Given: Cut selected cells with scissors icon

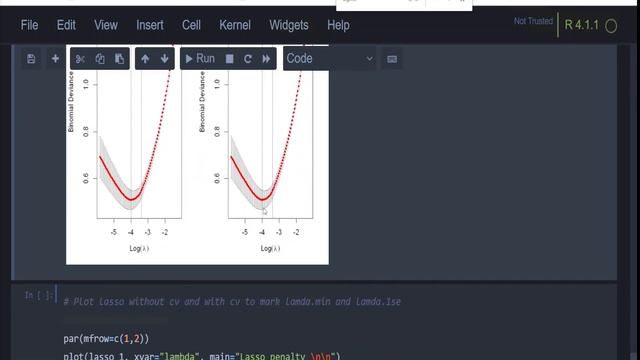Looking at the screenshot, I should [x=80, y=59].
